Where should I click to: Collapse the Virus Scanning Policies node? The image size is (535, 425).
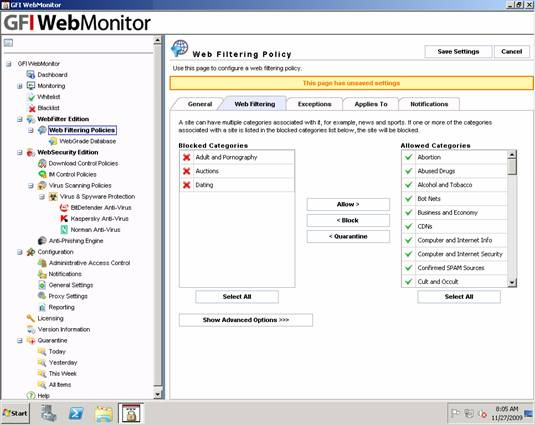pyautogui.click(x=31, y=186)
